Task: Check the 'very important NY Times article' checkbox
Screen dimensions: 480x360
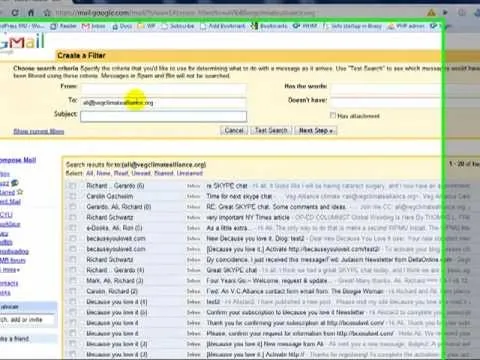Action: coord(72,217)
